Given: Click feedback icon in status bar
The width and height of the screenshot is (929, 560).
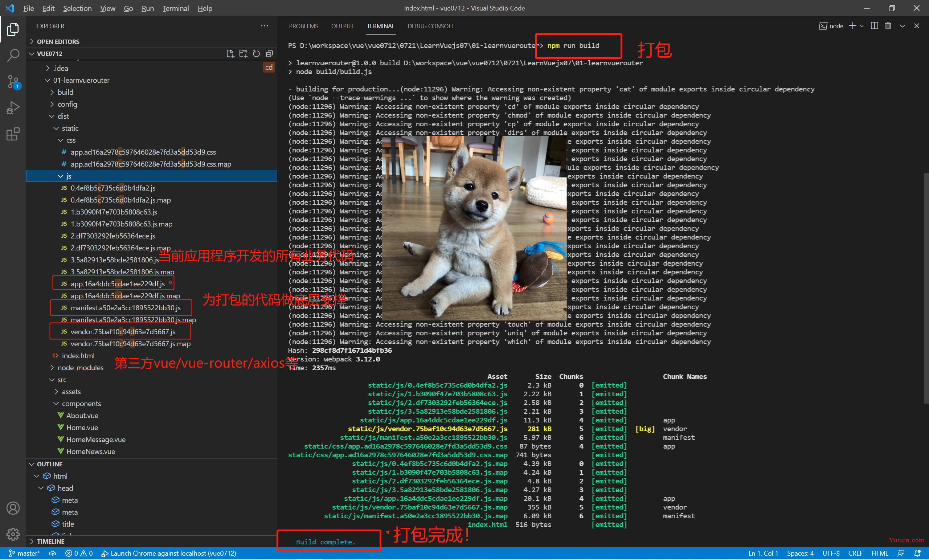Looking at the screenshot, I should [901, 553].
